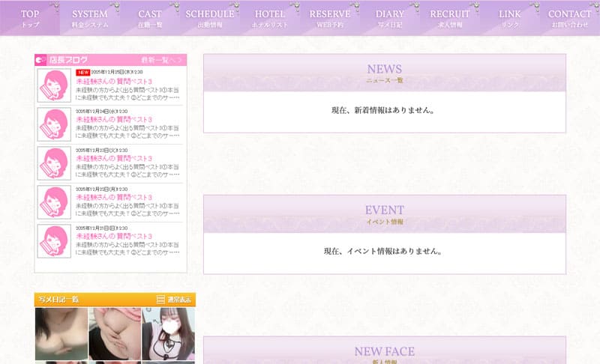Click the 最新一覧へ link in blog header
Screen dimensions: 600x364
pos(161,60)
